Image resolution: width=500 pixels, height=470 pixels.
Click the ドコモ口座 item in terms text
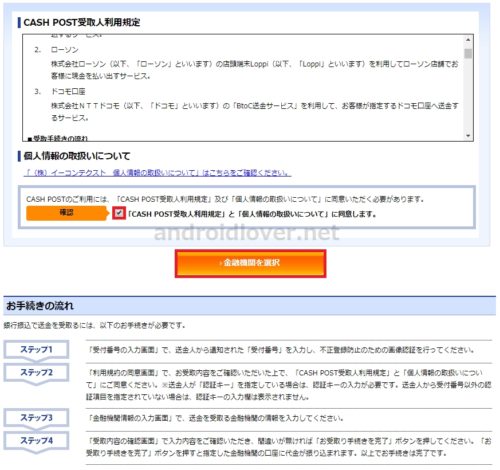tap(68, 92)
